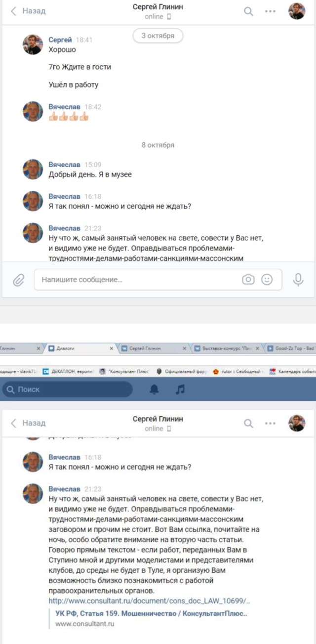The width and height of the screenshot is (316, 644).
Task: Click Сергей's avatar thumbnail in top chat
Action: pyautogui.click(x=33, y=44)
